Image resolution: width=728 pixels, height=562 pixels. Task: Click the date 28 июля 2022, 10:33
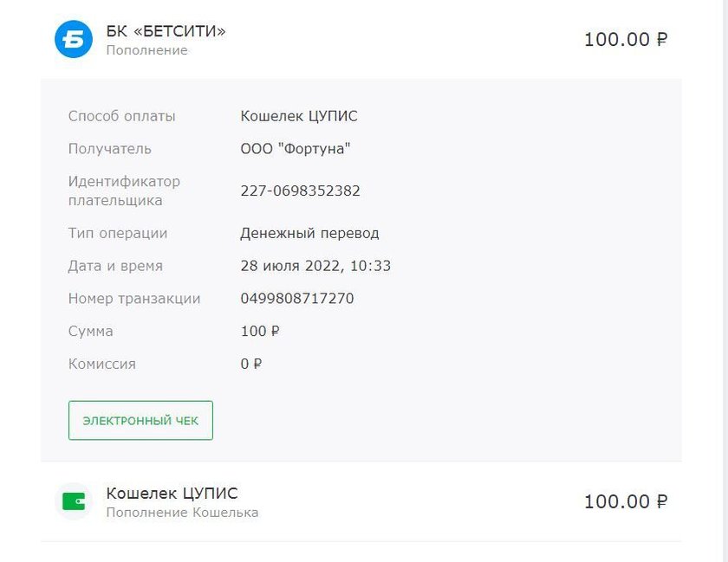click(315, 266)
